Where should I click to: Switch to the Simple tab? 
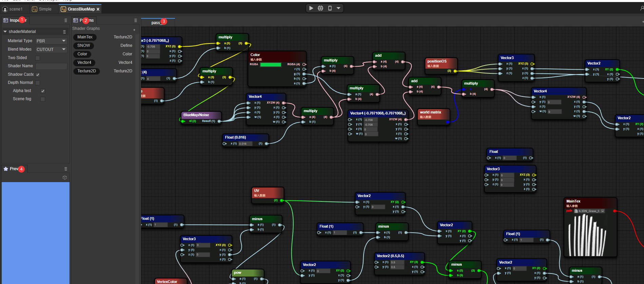pos(42,9)
